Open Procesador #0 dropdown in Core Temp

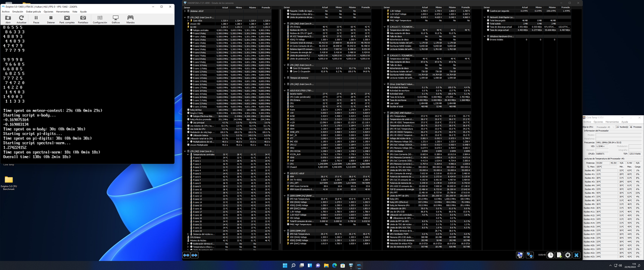605,127
